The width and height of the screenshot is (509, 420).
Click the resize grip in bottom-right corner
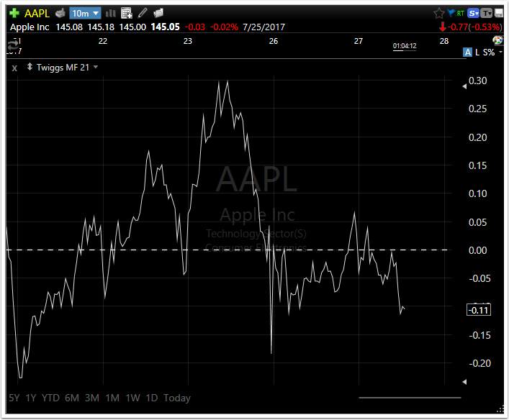500,410
